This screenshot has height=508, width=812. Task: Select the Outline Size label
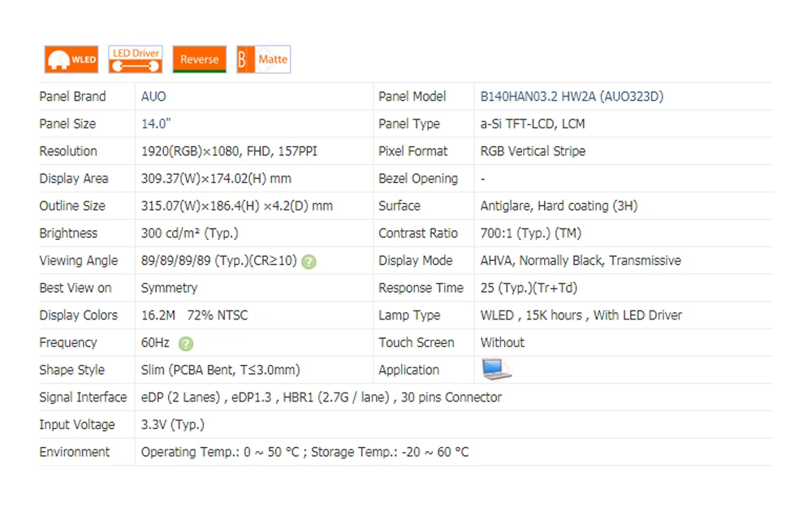tap(72, 206)
